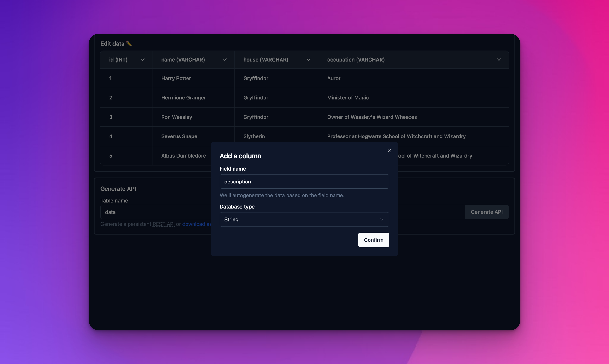Click the Database type label
The height and width of the screenshot is (364, 609).
tap(237, 207)
